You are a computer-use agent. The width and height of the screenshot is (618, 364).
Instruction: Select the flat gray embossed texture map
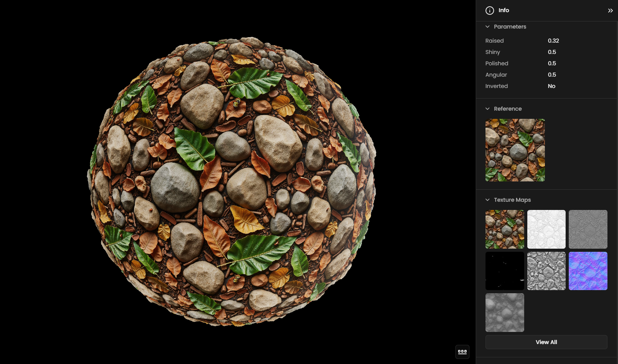coord(588,229)
